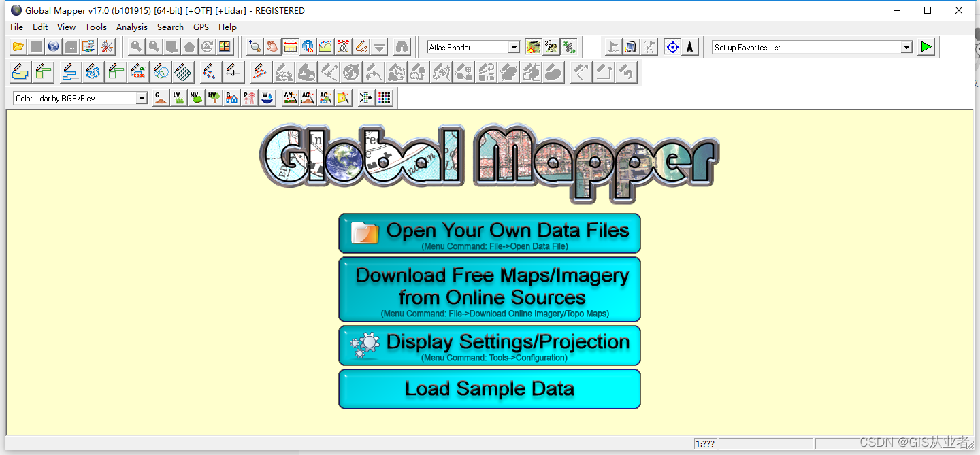The image size is (980, 455).
Task: Toggle hill shading enable button
Action: tap(534, 47)
